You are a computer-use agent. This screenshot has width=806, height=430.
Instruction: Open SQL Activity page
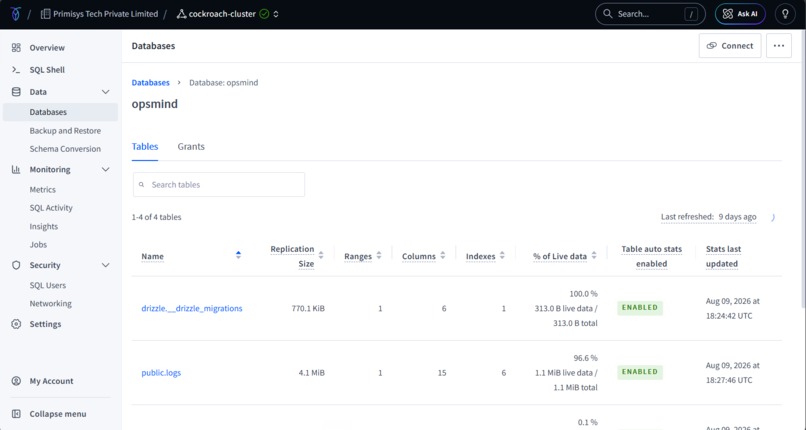[51, 208]
